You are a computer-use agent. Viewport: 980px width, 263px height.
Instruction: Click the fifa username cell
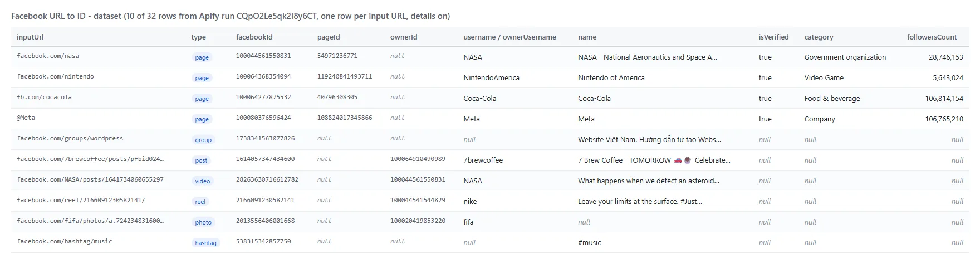(x=468, y=222)
